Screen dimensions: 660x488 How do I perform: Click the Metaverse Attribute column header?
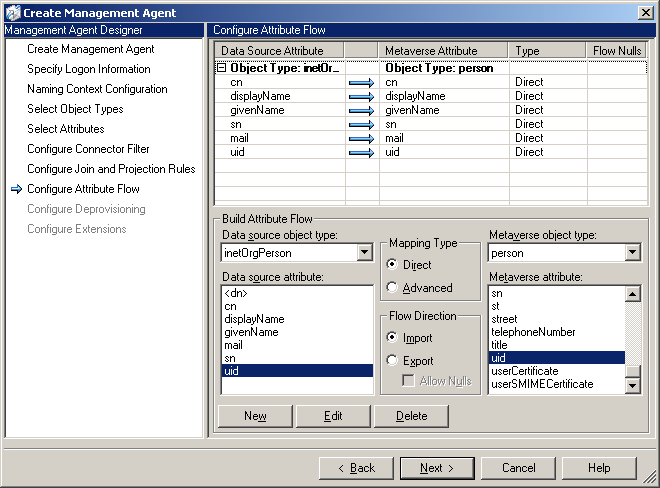pos(443,51)
